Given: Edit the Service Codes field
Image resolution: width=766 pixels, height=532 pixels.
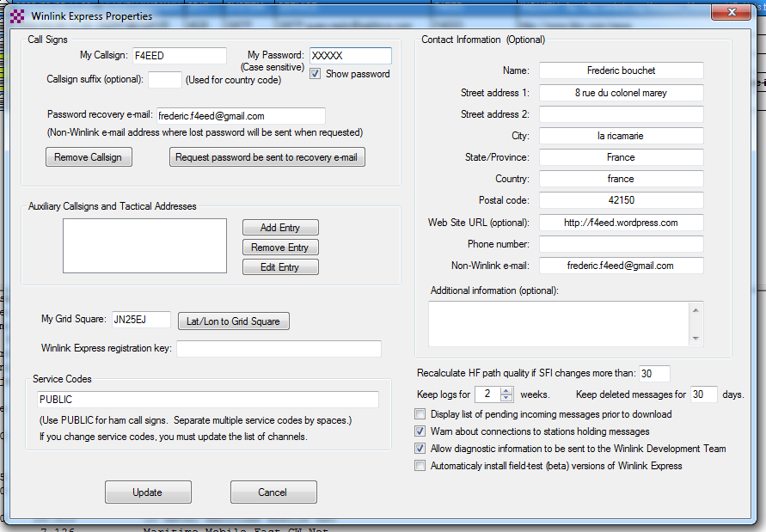Looking at the screenshot, I should pos(208,400).
